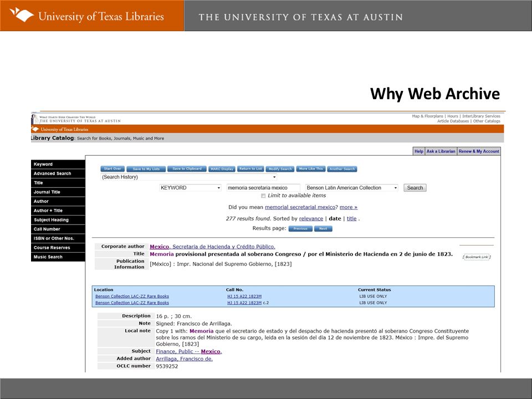
Task: Click the OCLC number 9539252
Action: [167, 366]
